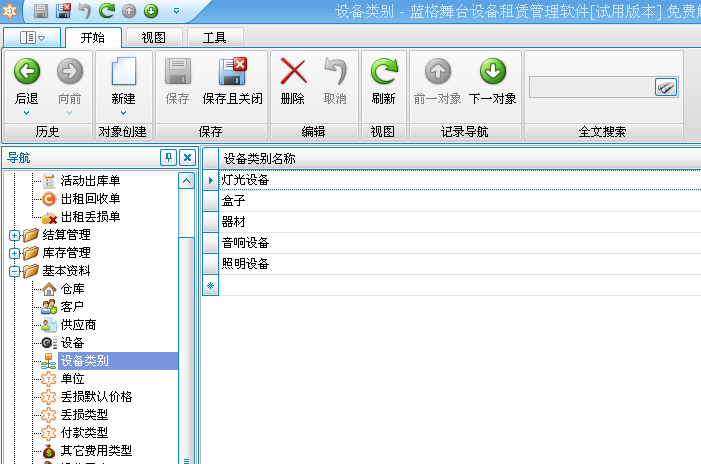Switch to the 工具 tab

(x=215, y=38)
